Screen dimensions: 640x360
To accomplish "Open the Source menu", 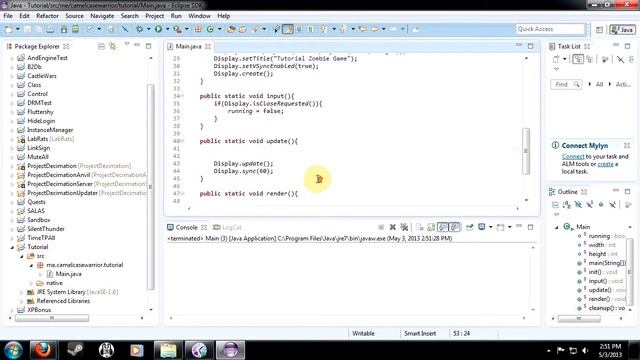I will (x=74, y=16).
